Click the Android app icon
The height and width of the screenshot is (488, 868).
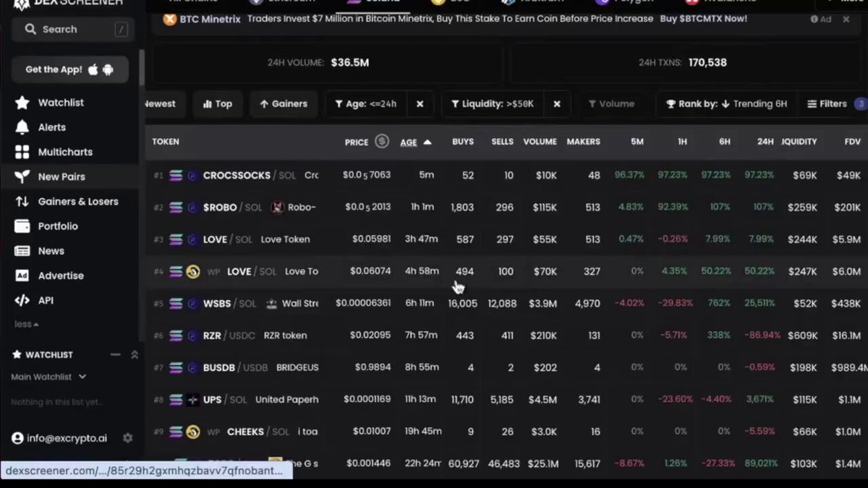[109, 69]
